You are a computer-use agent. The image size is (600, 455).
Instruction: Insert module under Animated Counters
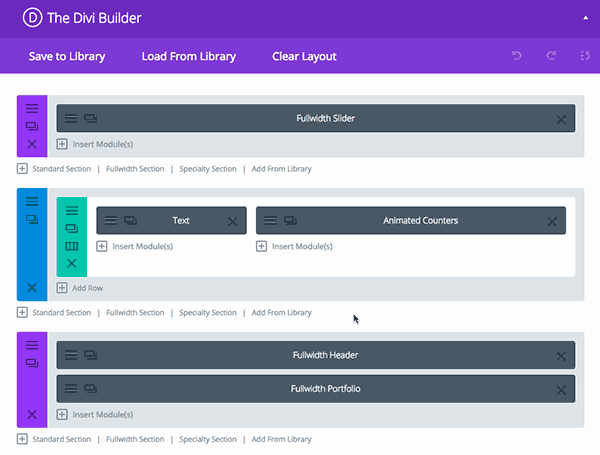click(x=294, y=246)
